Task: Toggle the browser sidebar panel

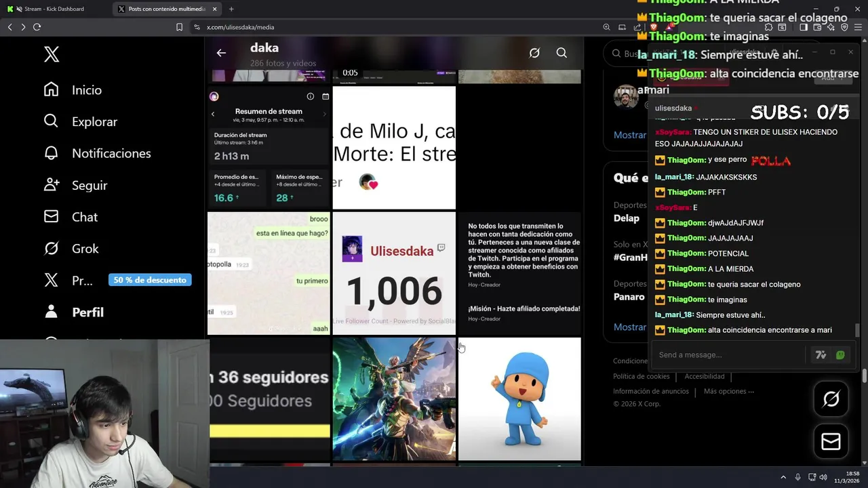Action: [x=803, y=27]
